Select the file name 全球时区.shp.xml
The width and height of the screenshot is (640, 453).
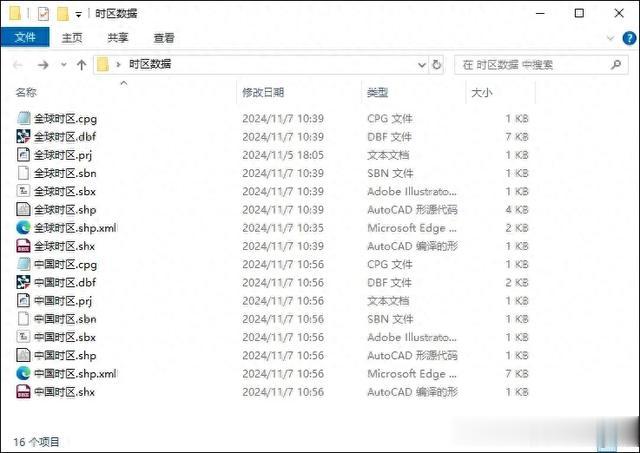tap(75, 228)
